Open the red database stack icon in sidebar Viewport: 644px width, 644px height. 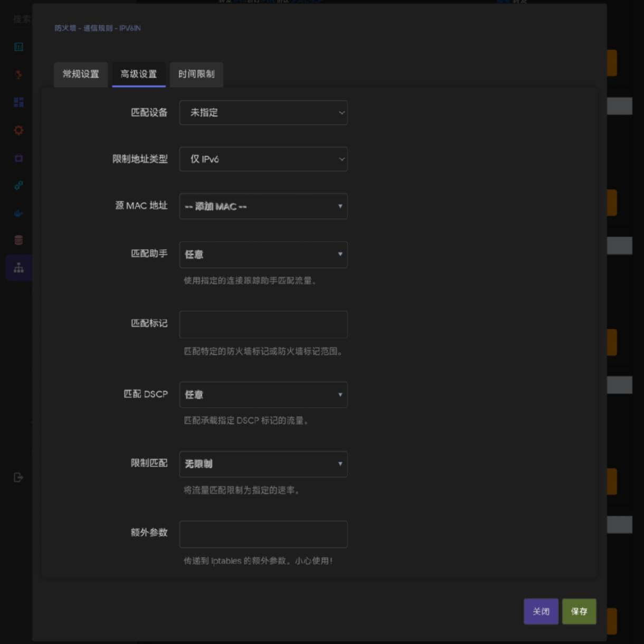point(18,240)
